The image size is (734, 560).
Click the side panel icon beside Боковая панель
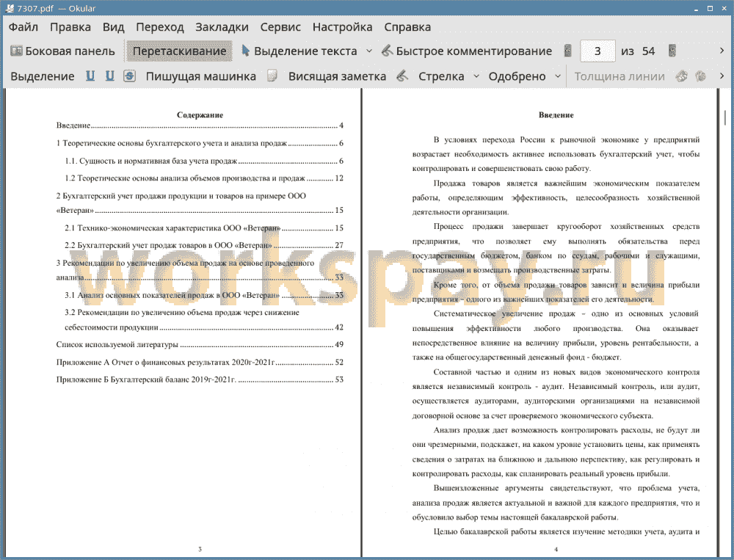[x=16, y=51]
